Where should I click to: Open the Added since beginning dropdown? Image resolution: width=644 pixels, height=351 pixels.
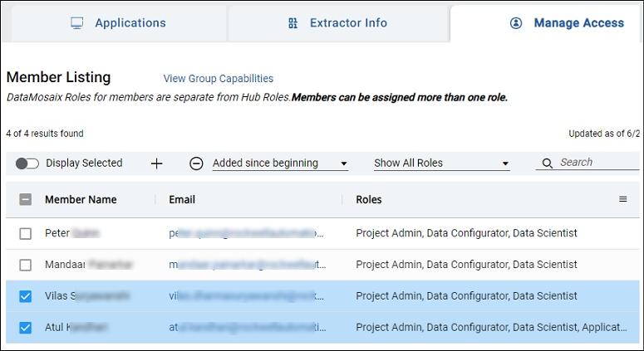280,163
